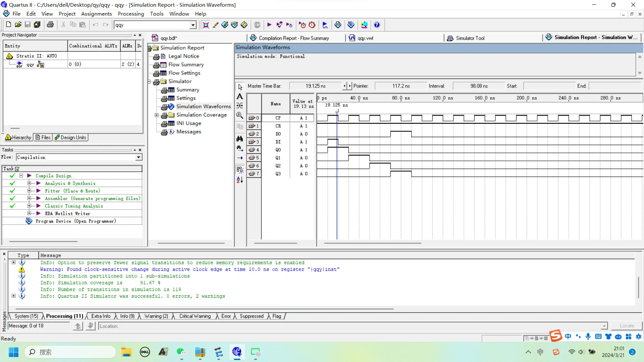Expand the Analysis & Synthesis task
Image resolution: width=644 pixels, height=362 pixels.
point(29,183)
